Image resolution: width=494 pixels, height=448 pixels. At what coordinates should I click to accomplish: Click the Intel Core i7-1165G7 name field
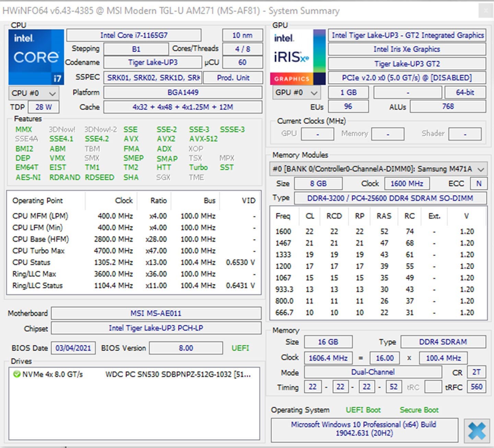click(x=134, y=35)
